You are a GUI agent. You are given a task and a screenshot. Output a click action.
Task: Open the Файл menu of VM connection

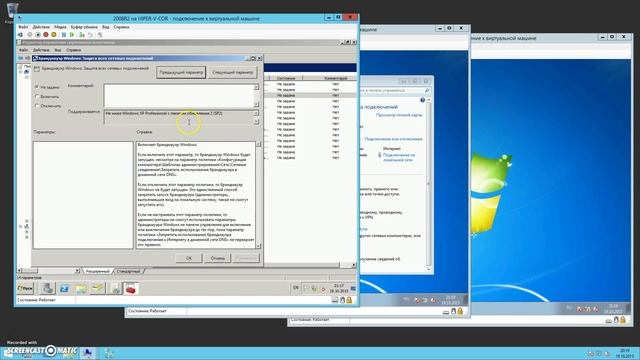pyautogui.click(x=23, y=27)
